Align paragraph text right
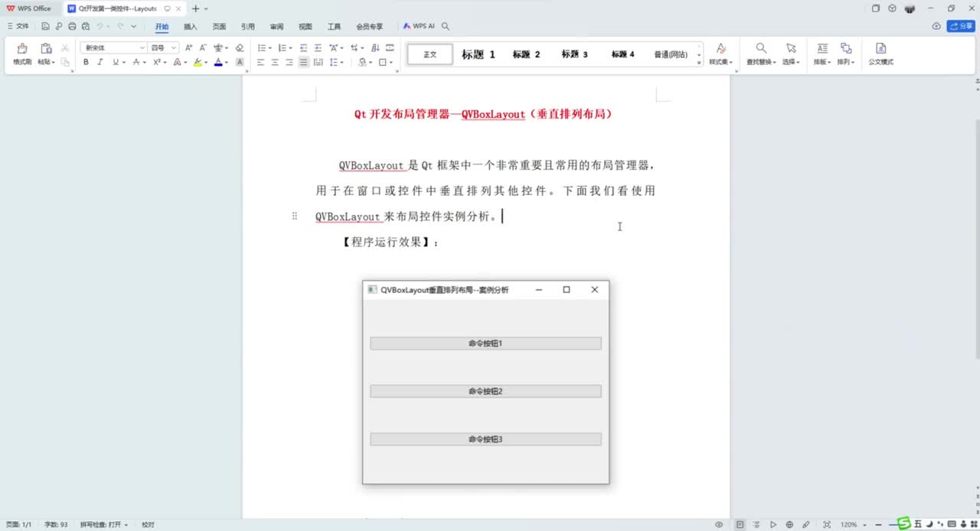This screenshot has width=980, height=531. pyautogui.click(x=289, y=62)
